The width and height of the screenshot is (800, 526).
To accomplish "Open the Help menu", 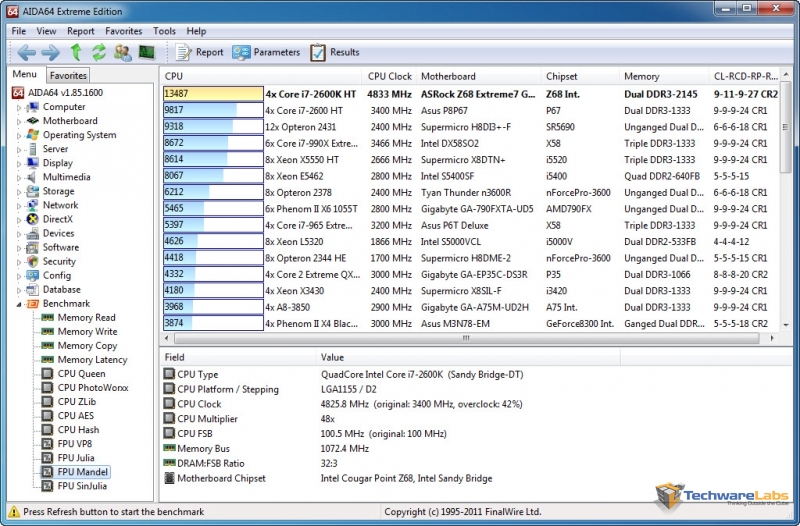I will (196, 31).
